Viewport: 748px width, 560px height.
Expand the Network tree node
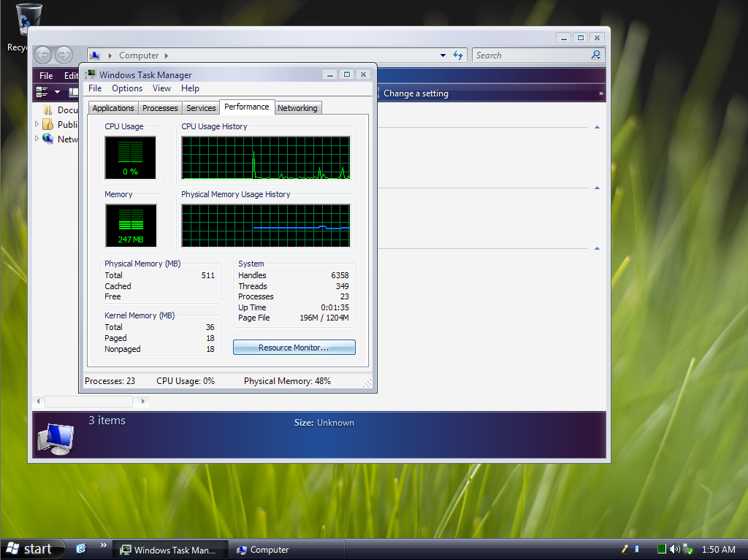(37, 139)
